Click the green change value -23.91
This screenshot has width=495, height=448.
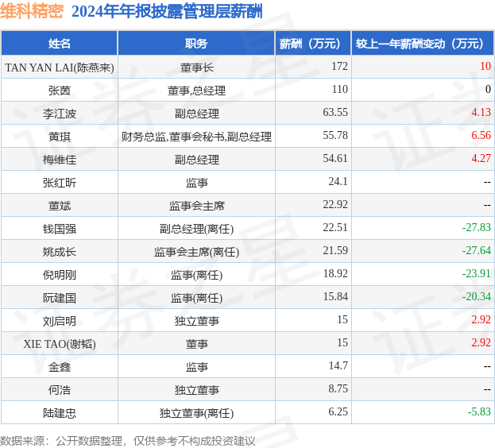coord(477,273)
